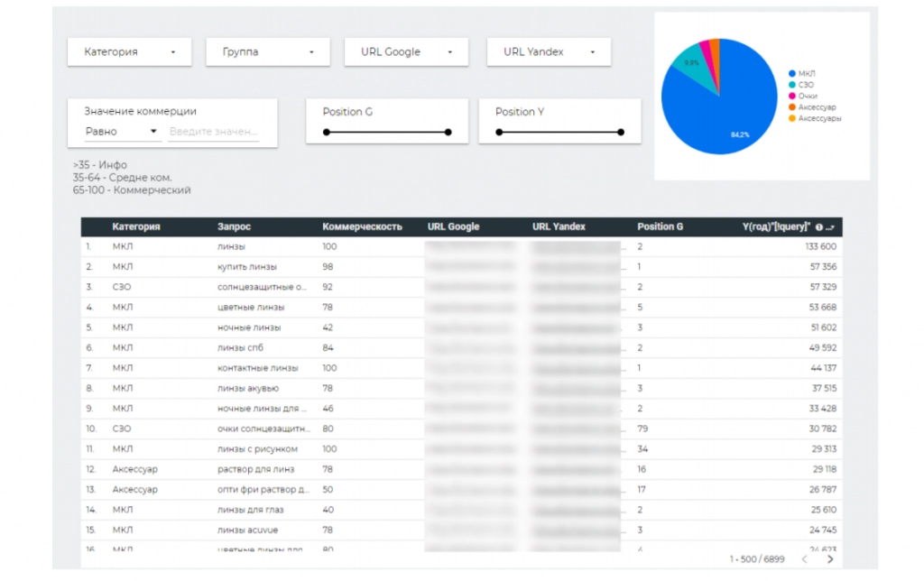Screen dimensions: 924x581
Task: Sort table by Коммерческость column header
Action: tap(362, 226)
